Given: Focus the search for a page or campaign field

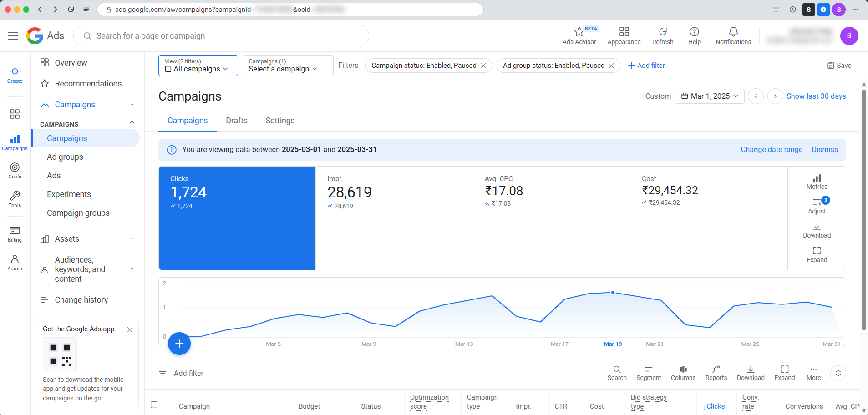Looking at the screenshot, I should tap(221, 36).
